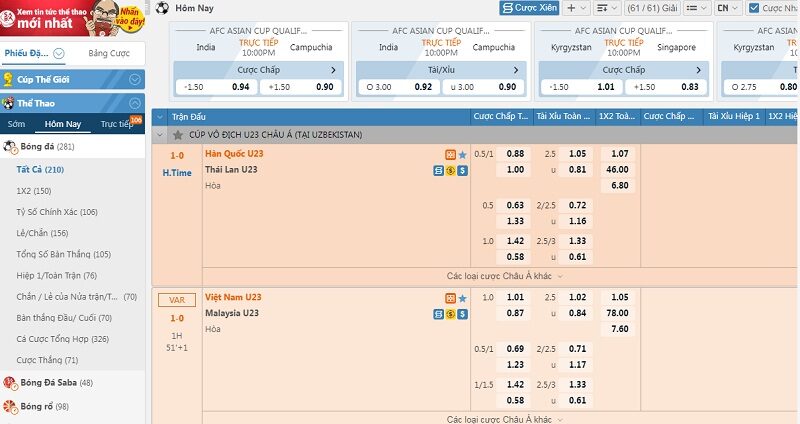Switch to the Trực tiếp tab
Screen dimensions: 800x424
pos(116,125)
